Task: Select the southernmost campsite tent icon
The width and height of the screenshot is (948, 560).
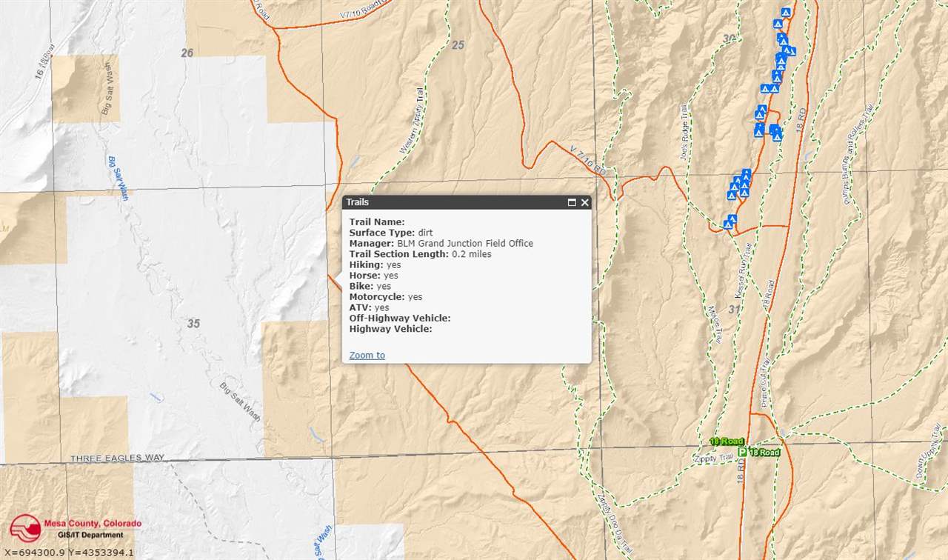Action: click(728, 224)
